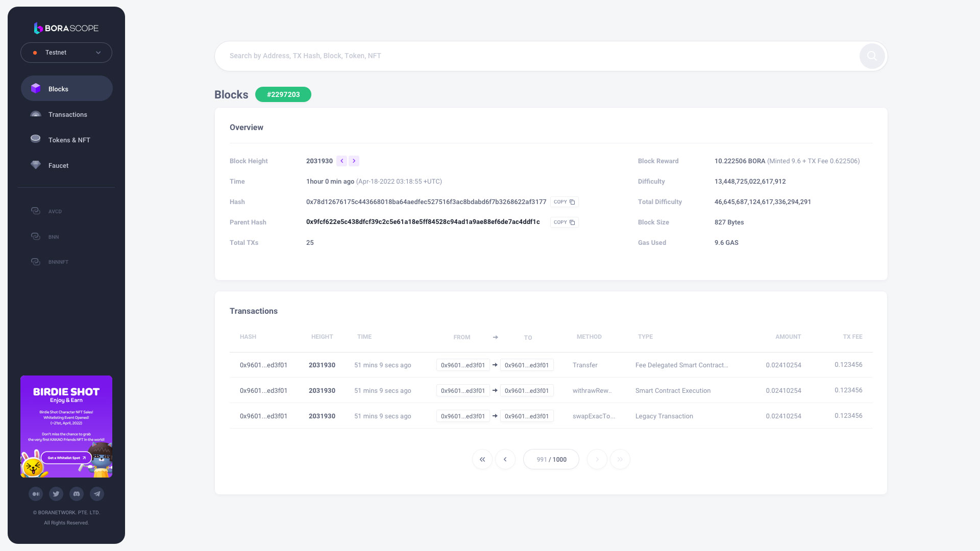Jump to first transactions page
The height and width of the screenshot is (551, 980).
pos(482,459)
